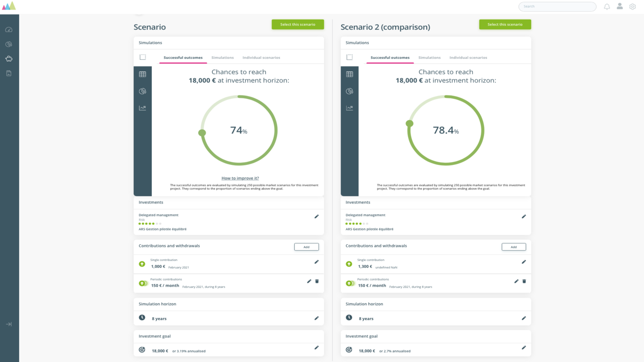Image resolution: width=644 pixels, height=362 pixels.
Task: Delete Scenario 2 periodic contribution of 150 €
Action: pyautogui.click(x=524, y=281)
